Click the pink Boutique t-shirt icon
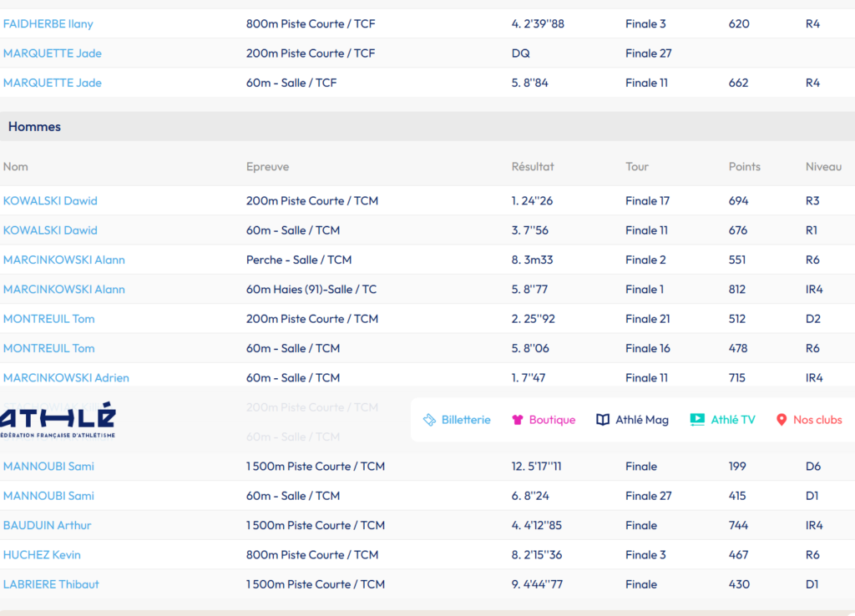855x616 pixels. [518, 420]
